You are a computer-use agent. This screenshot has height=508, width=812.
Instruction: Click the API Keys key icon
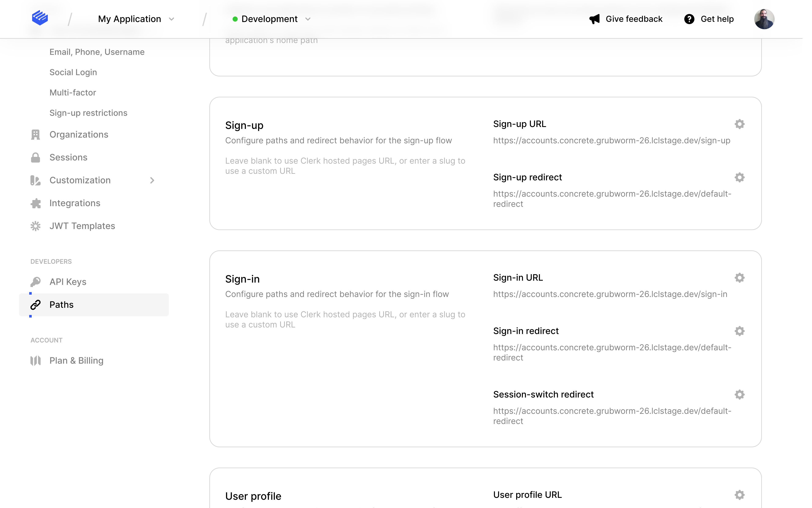point(36,282)
